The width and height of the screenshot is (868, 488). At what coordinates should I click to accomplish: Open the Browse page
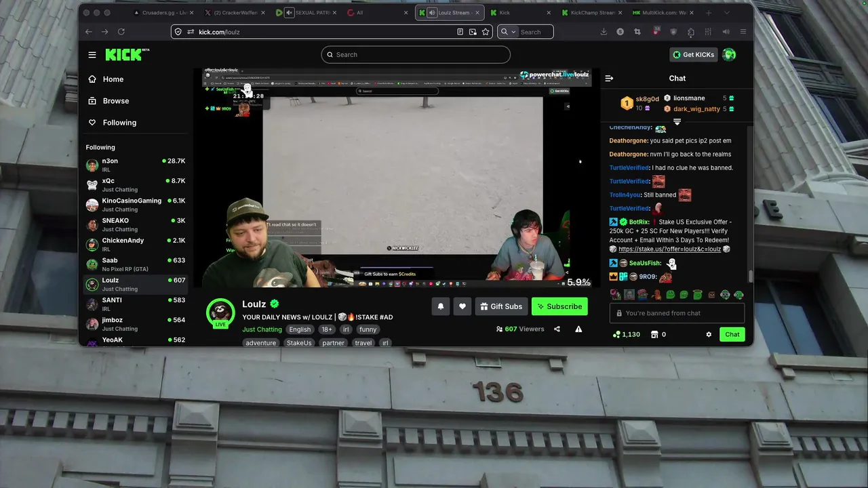point(135,101)
